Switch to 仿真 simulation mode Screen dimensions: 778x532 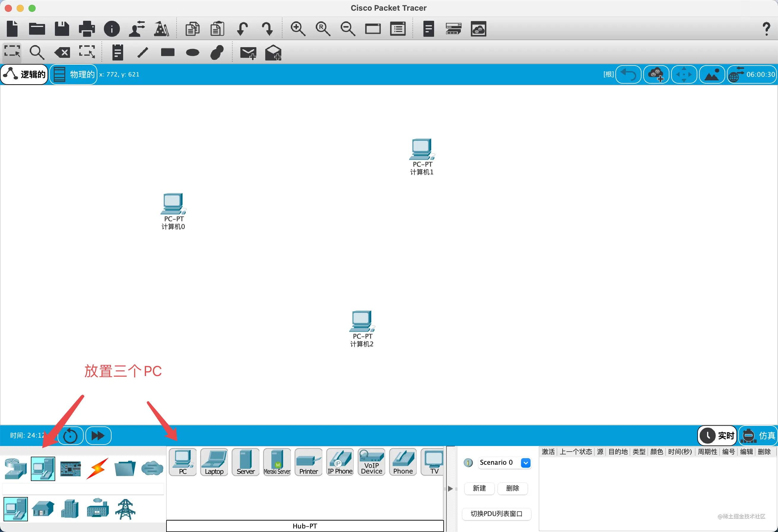pyautogui.click(x=758, y=435)
